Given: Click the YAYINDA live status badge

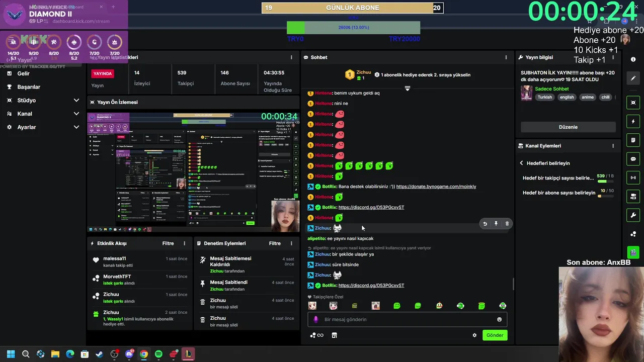Looking at the screenshot, I should pyautogui.click(x=103, y=73).
